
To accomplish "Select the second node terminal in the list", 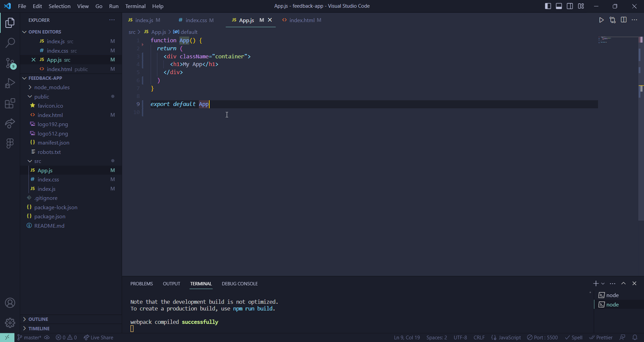I will pyautogui.click(x=612, y=304).
